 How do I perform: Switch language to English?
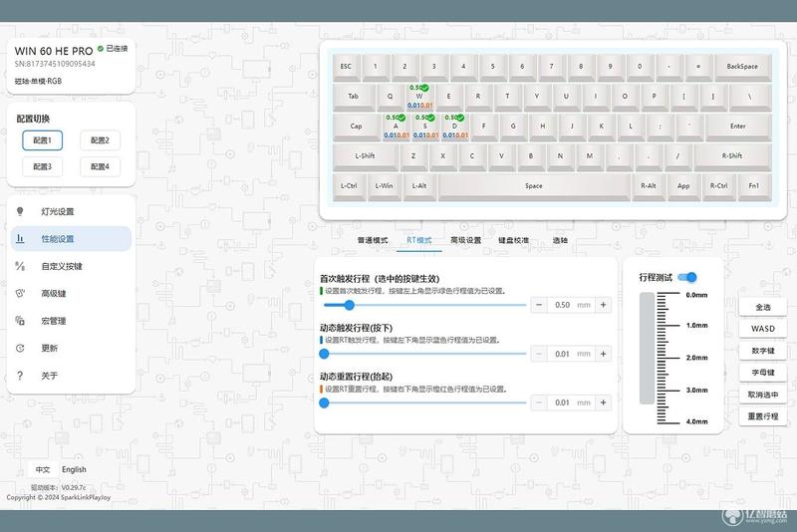point(74,469)
